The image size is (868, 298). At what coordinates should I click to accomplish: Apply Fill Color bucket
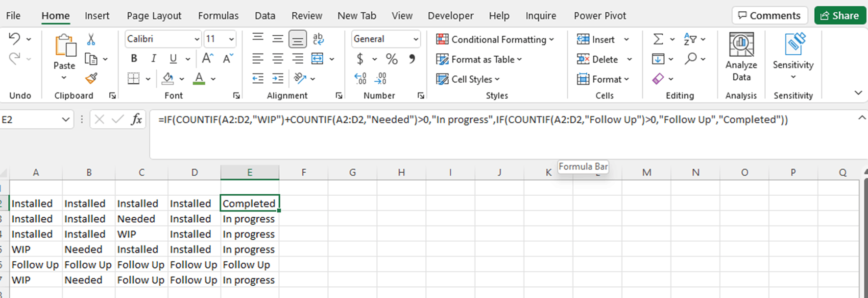168,78
